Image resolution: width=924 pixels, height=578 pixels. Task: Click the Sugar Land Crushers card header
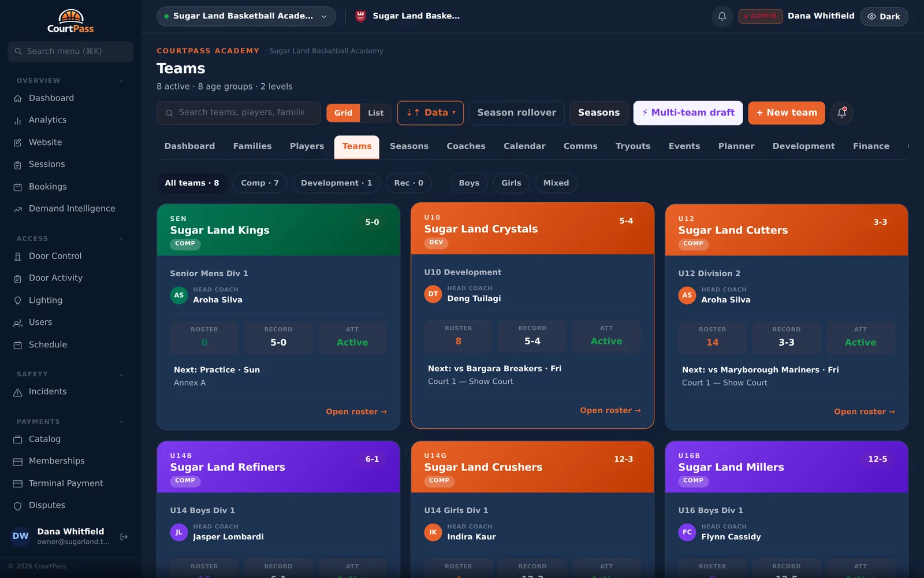[x=532, y=467]
